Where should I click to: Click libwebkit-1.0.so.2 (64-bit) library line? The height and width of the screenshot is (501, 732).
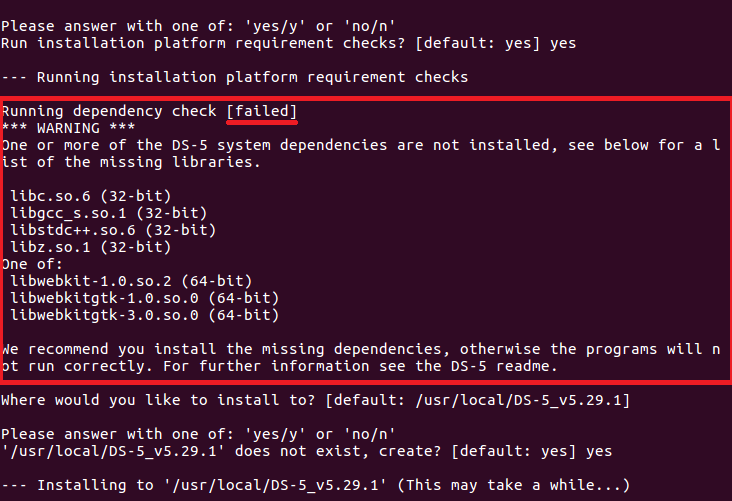coord(132,281)
